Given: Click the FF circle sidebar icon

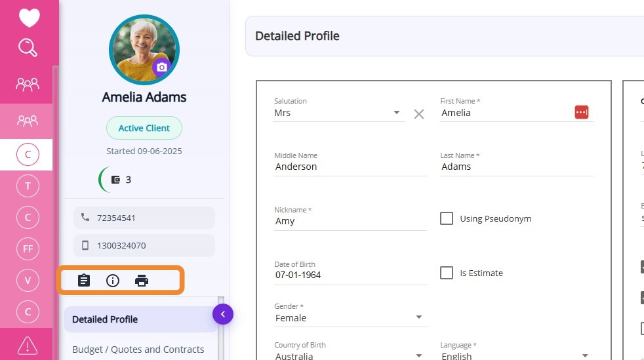Looking at the screenshot, I should [28, 249].
